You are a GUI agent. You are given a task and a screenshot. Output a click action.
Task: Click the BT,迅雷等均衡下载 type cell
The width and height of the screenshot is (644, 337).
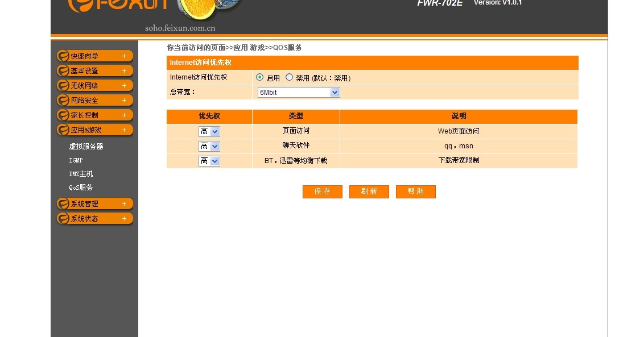pyautogui.click(x=296, y=160)
